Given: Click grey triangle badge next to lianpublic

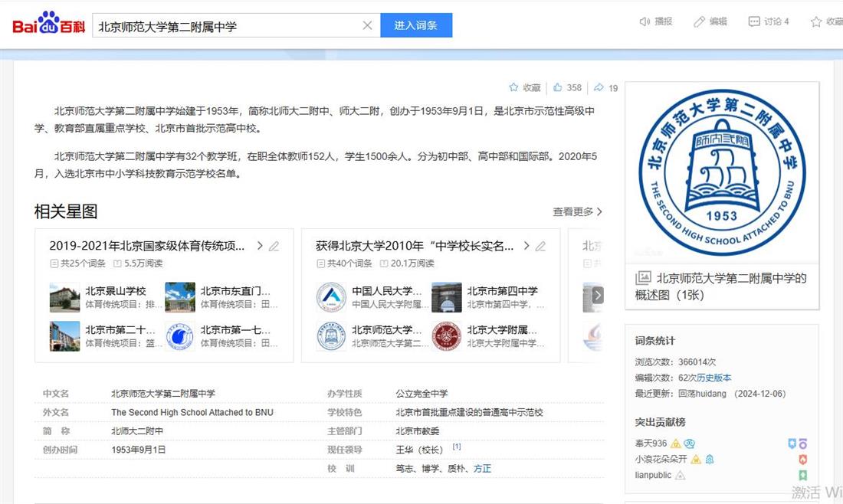Looking at the screenshot, I should coord(680,475).
